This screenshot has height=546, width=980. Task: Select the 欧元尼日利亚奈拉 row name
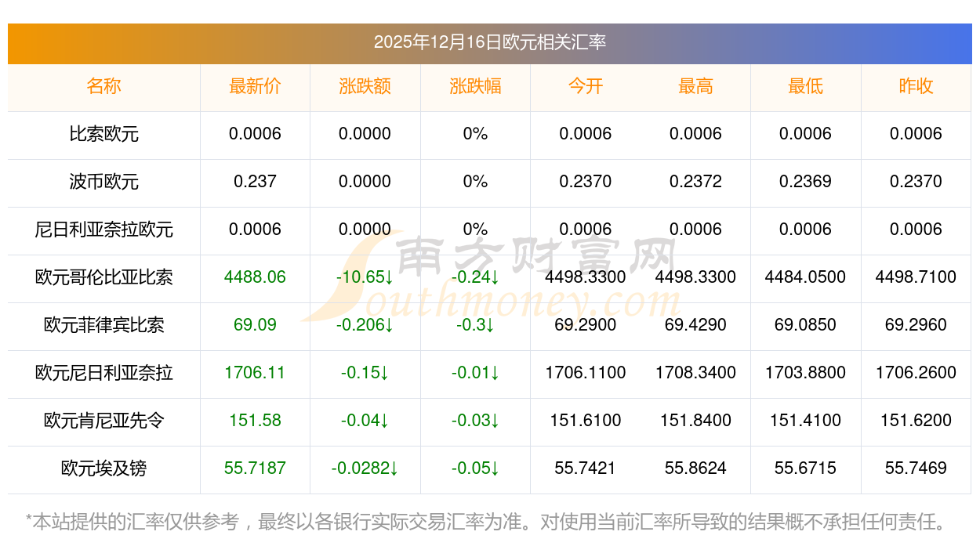tap(103, 373)
